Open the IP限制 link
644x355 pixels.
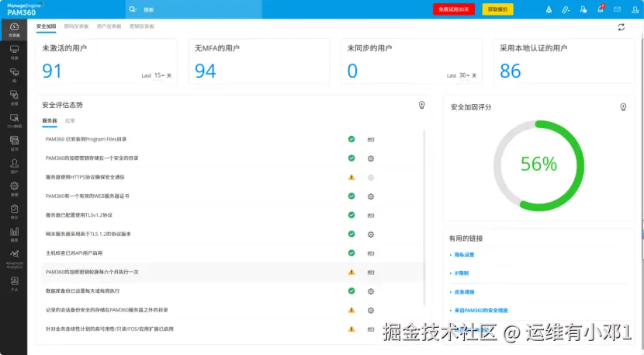tap(461, 273)
